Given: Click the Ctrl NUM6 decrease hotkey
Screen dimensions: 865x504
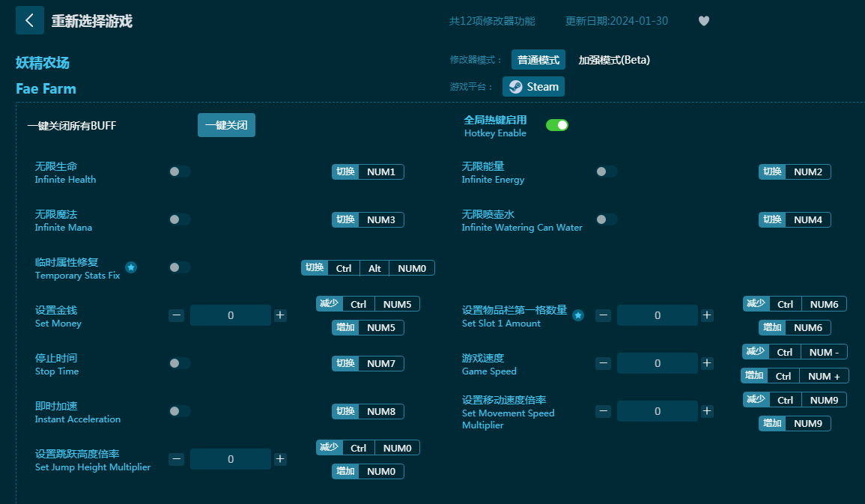Looking at the screenshot, I should click(795, 304).
